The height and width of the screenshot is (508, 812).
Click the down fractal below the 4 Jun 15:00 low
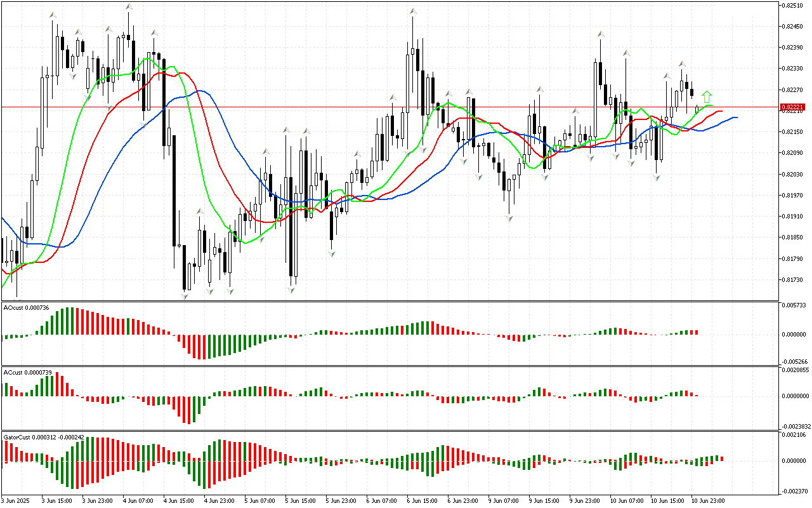coord(185,295)
